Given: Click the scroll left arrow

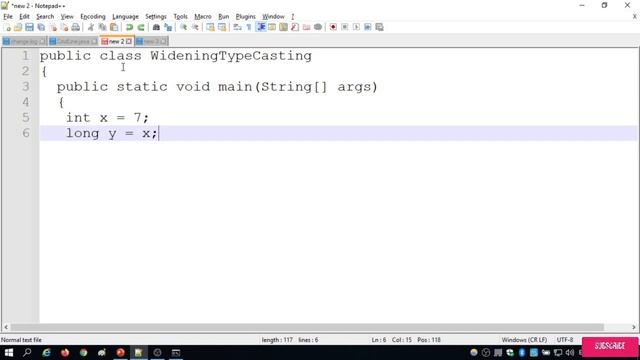Looking at the screenshot, I should (6, 327).
